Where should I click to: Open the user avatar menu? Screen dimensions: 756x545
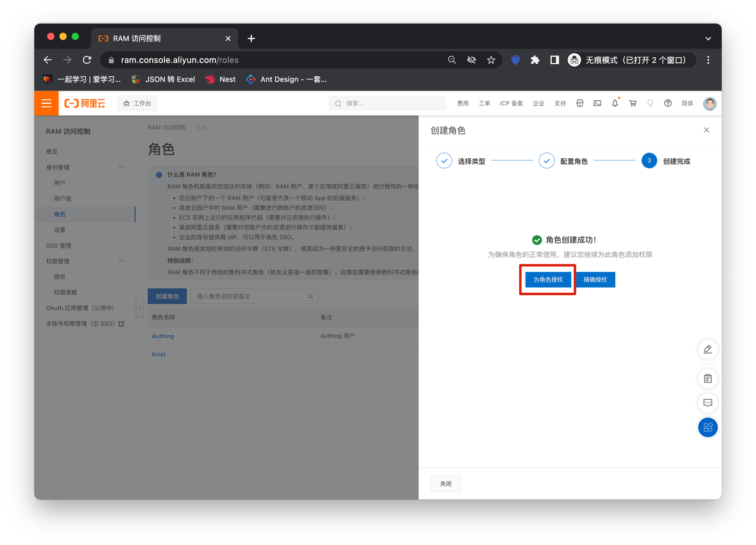coord(710,103)
